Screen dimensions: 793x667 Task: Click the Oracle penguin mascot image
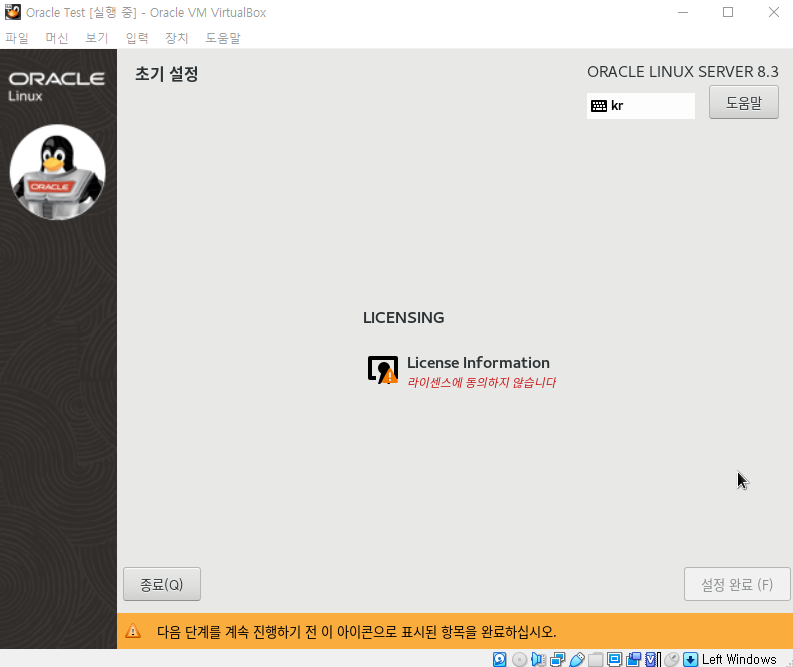58,172
